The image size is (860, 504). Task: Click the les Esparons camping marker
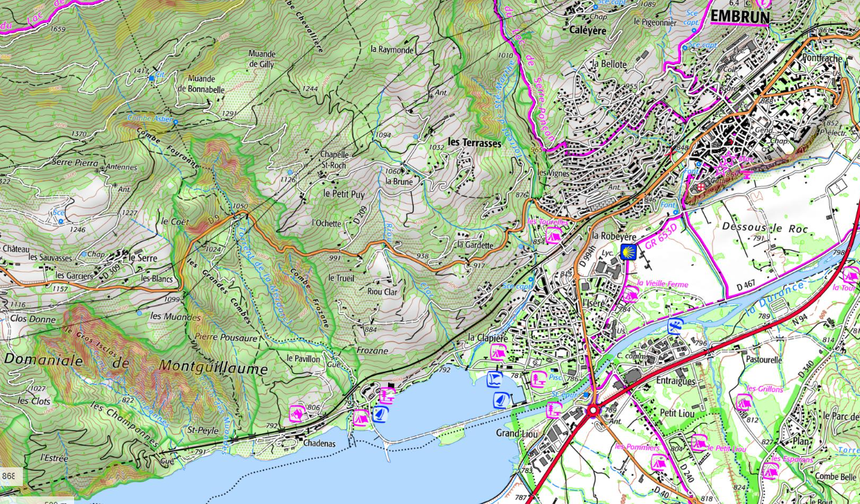770,471
